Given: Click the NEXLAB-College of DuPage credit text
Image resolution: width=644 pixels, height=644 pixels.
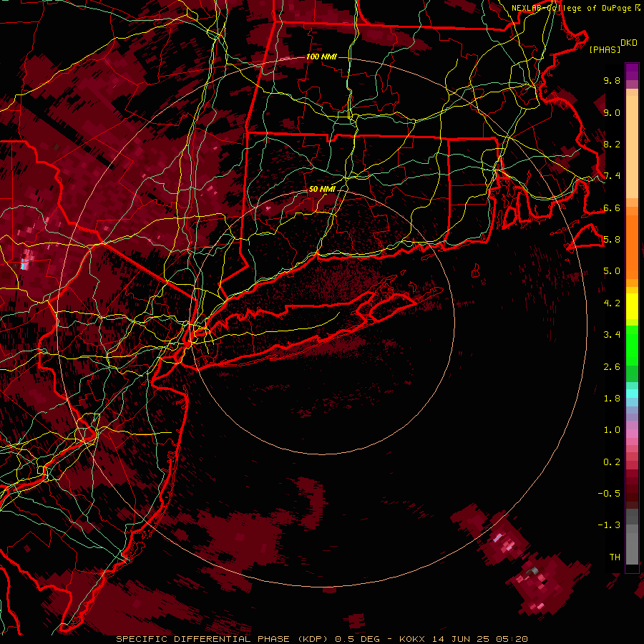Looking at the screenshot, I should click(571, 8).
